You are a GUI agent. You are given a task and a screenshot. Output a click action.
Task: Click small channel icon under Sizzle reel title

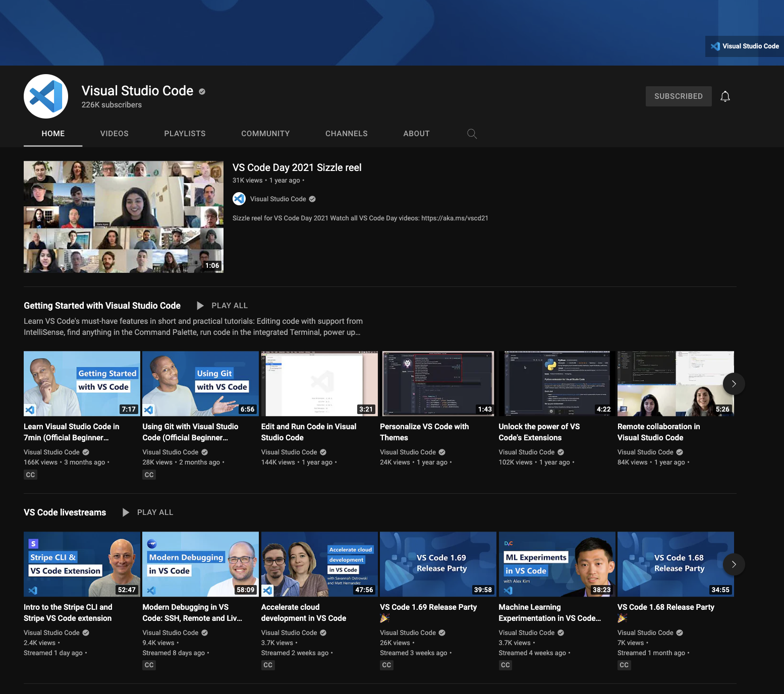(x=239, y=199)
